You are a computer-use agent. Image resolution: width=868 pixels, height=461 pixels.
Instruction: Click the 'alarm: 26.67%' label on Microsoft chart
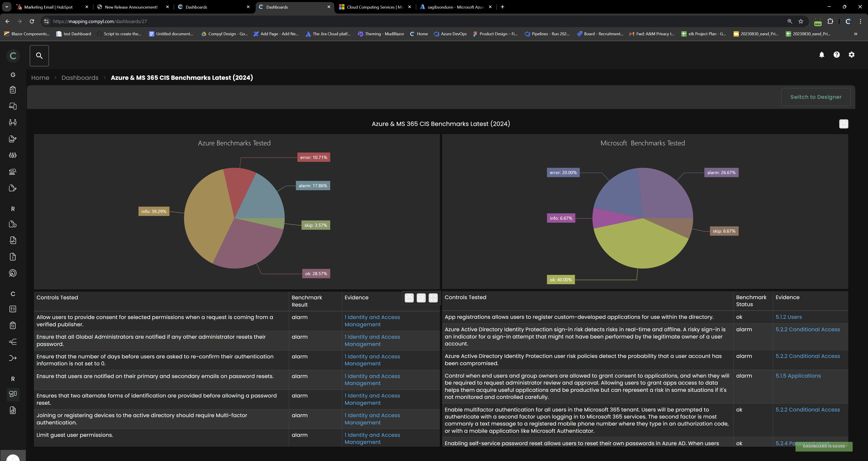pyautogui.click(x=721, y=173)
